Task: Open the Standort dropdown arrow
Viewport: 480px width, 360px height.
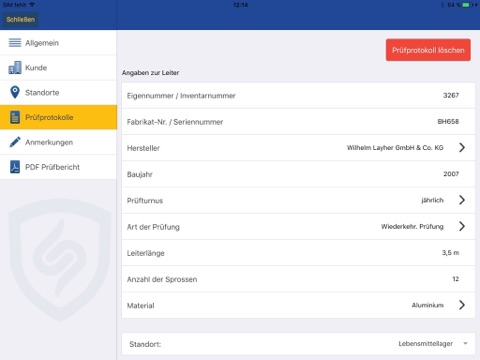Action: pos(466,344)
